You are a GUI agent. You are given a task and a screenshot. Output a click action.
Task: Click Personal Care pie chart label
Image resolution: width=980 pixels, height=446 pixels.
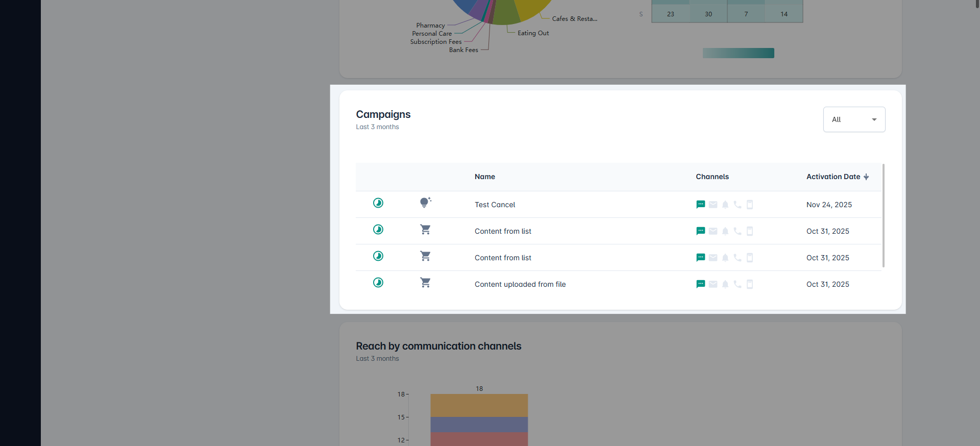pos(432,34)
